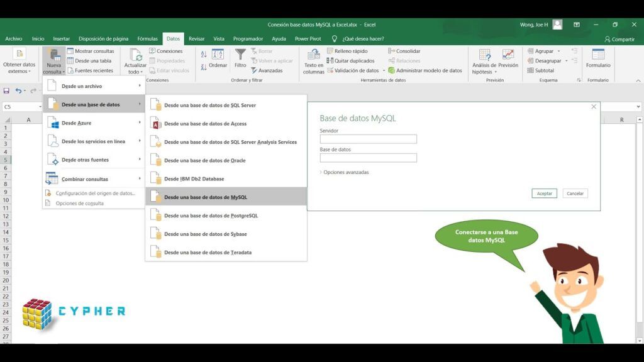Open Texto en columnas tool

click(313, 61)
